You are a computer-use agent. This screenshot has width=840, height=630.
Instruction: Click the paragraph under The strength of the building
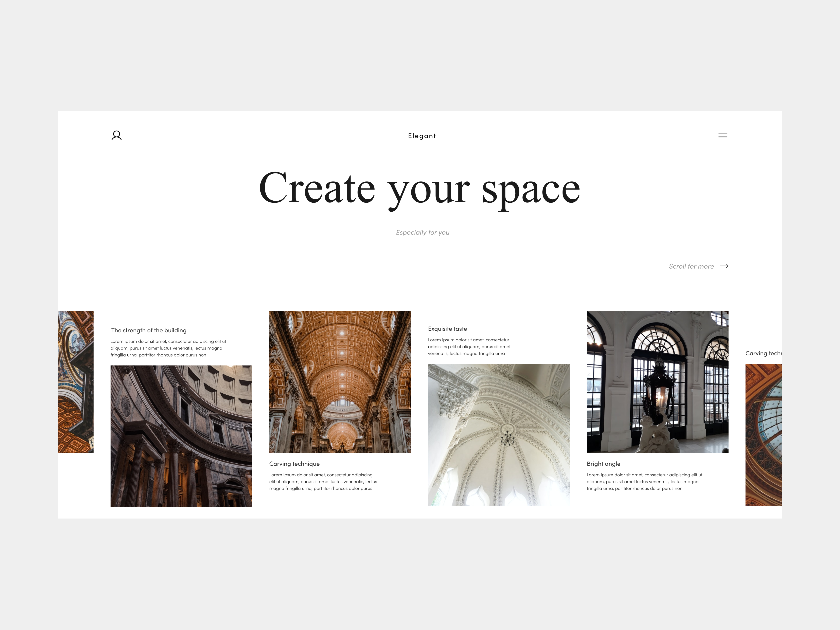pyautogui.click(x=168, y=348)
